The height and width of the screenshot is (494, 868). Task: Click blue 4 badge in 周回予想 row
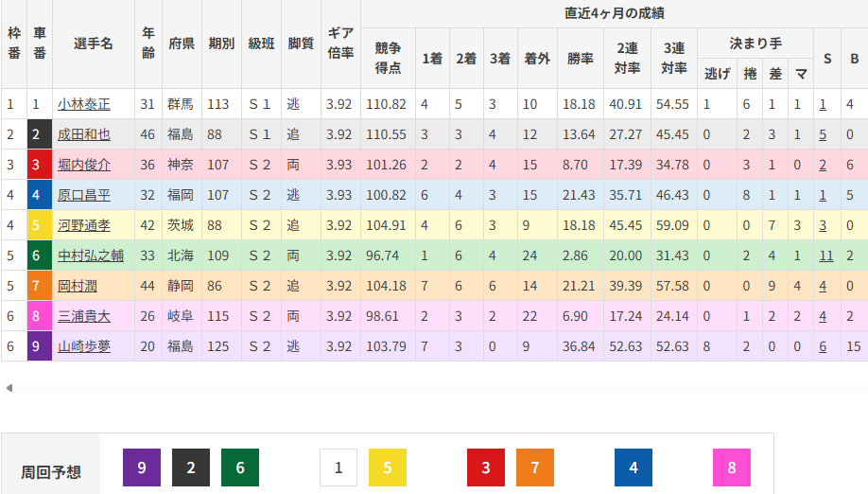634,468
